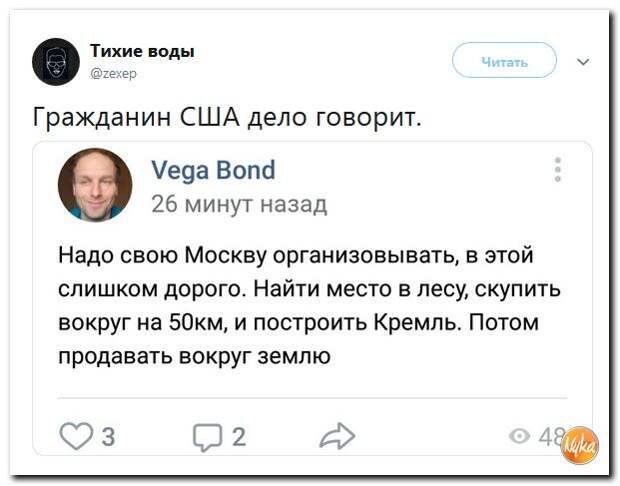Click the like count number 3
This screenshot has height=486, width=620.
pos(108,437)
